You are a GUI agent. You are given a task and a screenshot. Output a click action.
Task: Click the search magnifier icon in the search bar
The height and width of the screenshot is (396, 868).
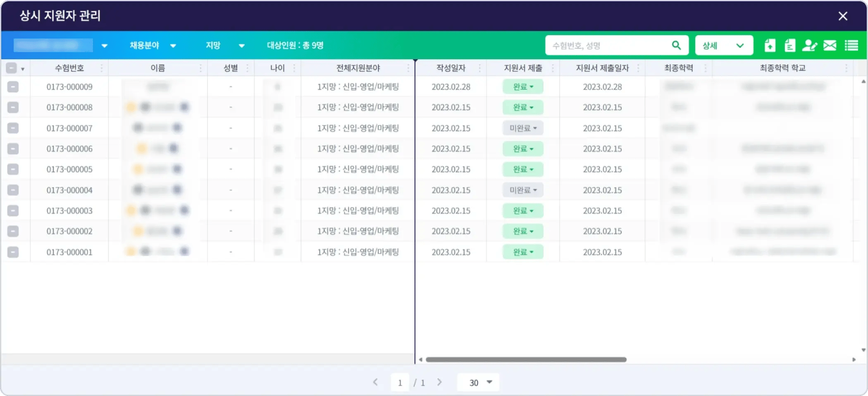676,45
